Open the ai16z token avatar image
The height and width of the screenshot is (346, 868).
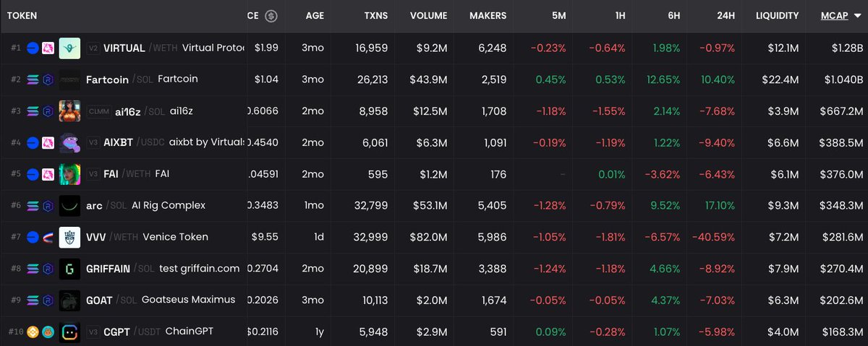pos(69,111)
